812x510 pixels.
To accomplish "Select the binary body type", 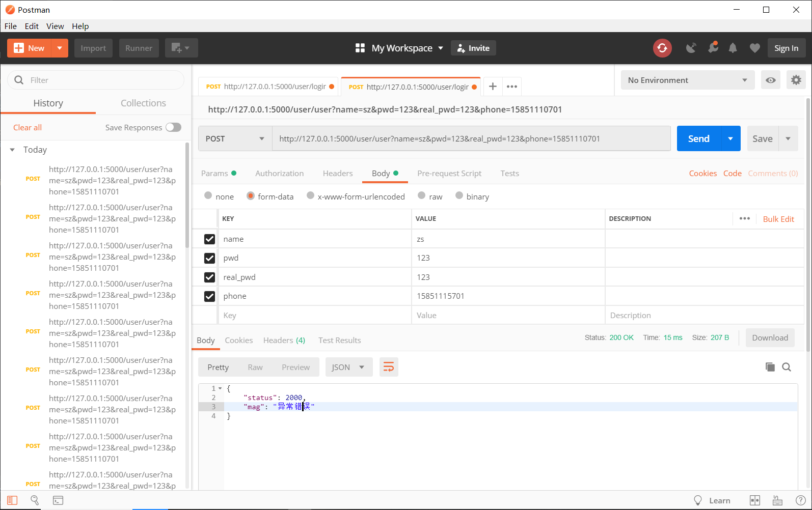I will (459, 195).
